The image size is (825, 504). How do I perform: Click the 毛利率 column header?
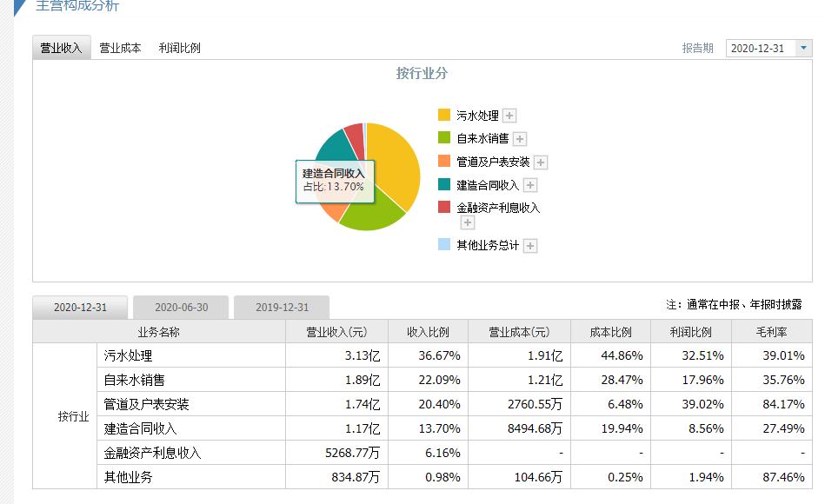click(771, 332)
